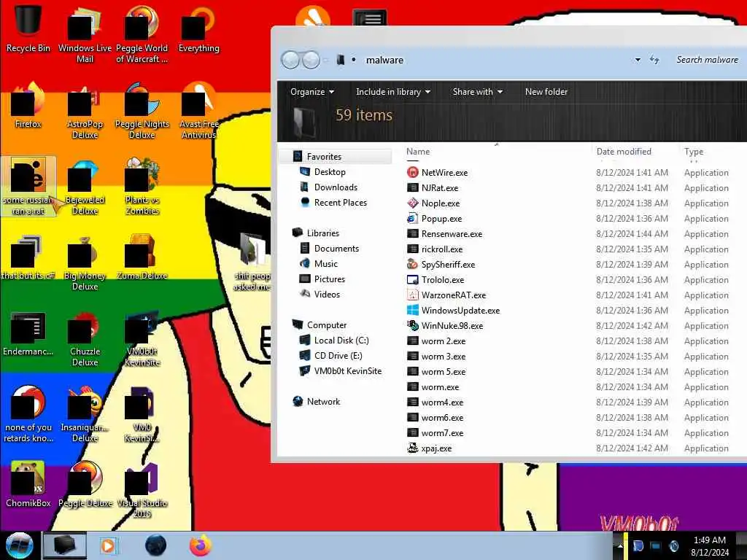Open CD Drive (E:)

click(338, 355)
